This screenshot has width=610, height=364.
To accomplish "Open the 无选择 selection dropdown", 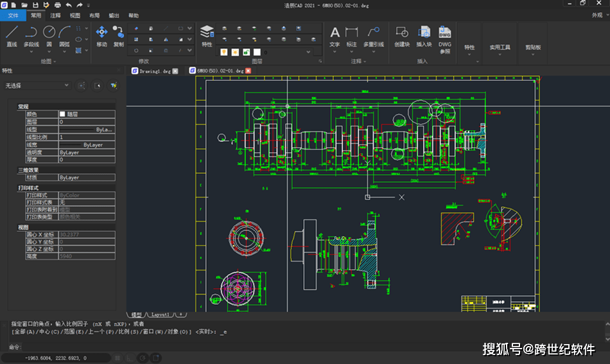I will coord(36,85).
